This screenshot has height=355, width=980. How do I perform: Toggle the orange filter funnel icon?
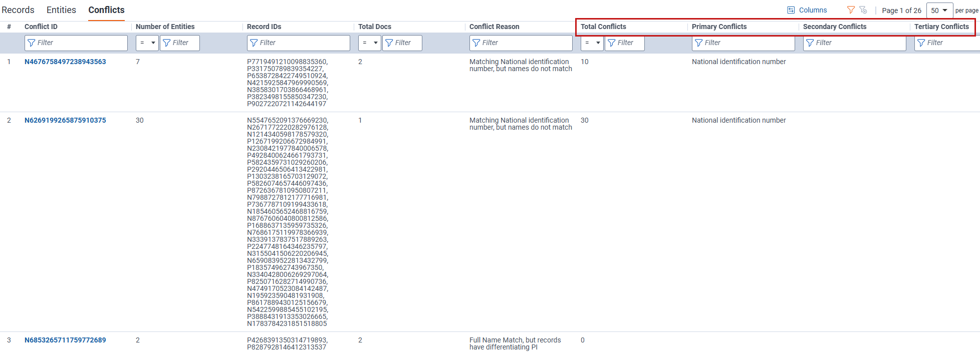pyautogui.click(x=851, y=10)
